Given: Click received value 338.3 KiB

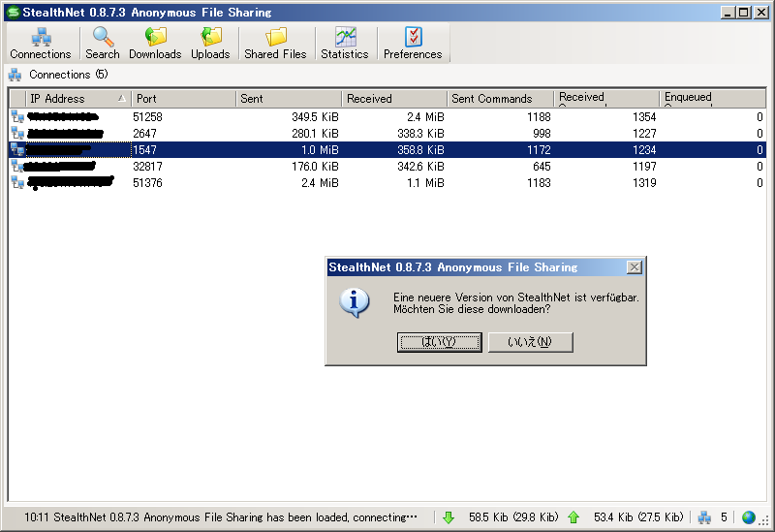Looking at the screenshot, I should coord(420,133).
